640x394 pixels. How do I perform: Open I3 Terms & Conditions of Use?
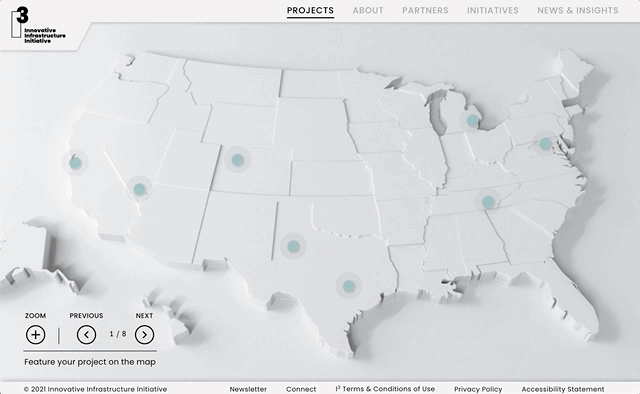tap(385, 389)
